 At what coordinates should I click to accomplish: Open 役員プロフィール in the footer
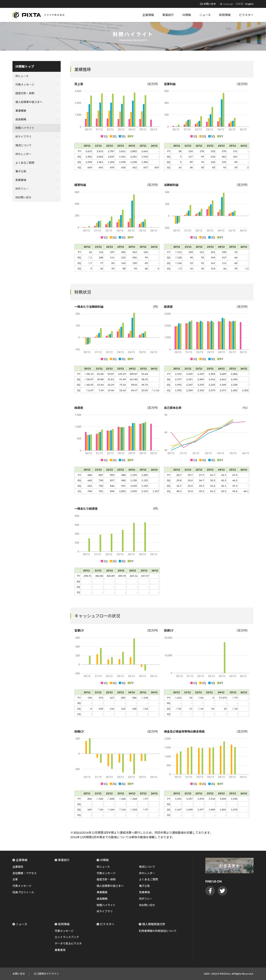[x=23, y=892]
